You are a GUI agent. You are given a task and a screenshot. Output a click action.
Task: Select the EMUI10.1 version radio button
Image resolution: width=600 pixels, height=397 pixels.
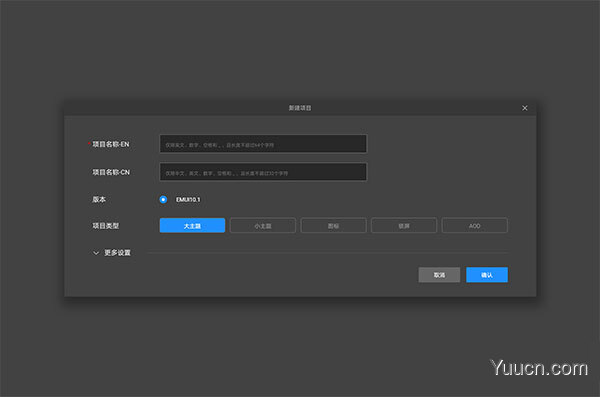(x=163, y=199)
